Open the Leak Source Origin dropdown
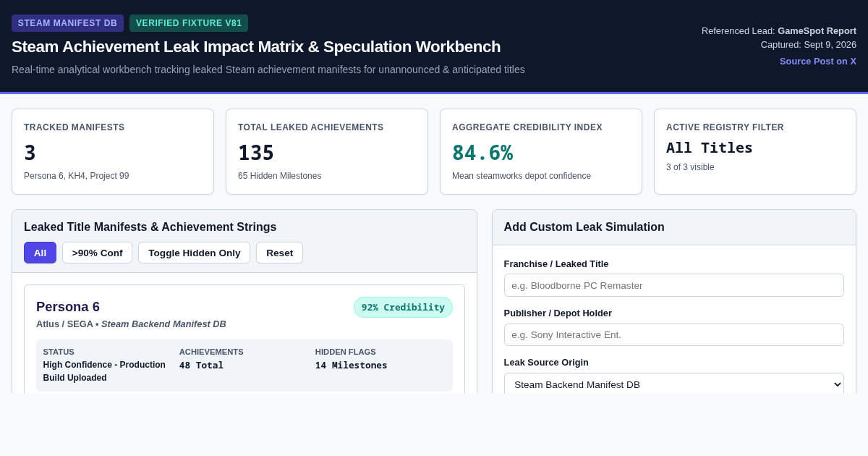The image size is (868, 456). click(673, 384)
